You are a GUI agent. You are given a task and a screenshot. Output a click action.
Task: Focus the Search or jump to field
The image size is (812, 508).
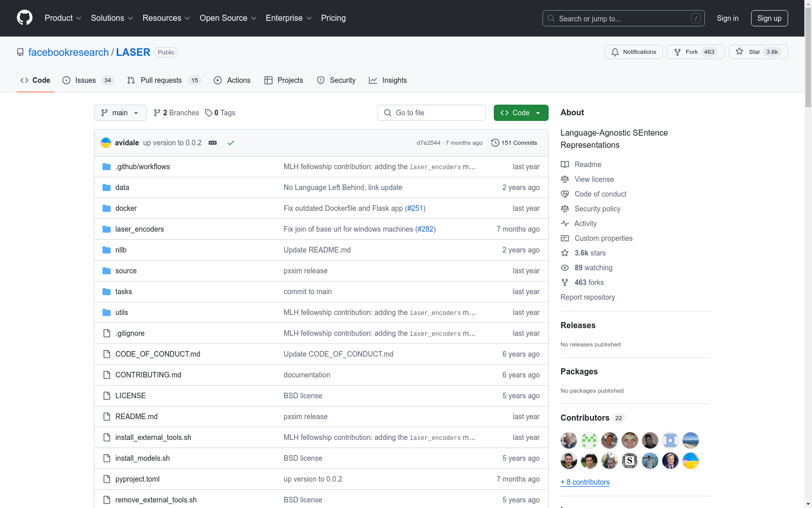pyautogui.click(x=624, y=18)
